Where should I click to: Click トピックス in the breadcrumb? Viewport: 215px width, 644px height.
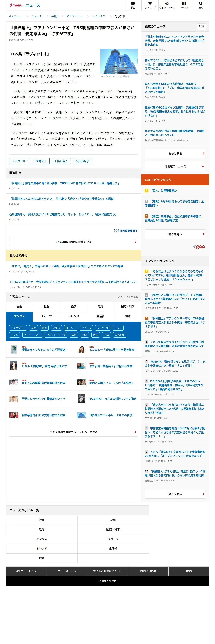pyautogui.click(x=99, y=16)
